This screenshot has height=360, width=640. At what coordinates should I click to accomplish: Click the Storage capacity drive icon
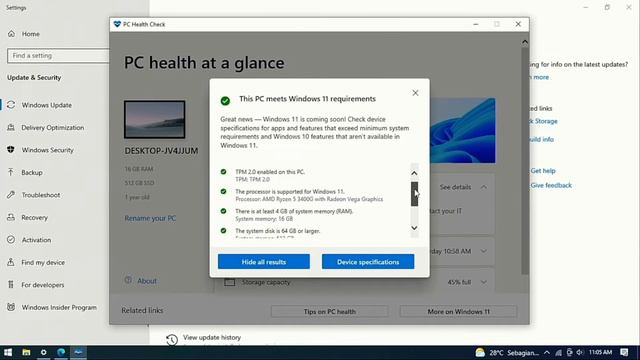229,282
